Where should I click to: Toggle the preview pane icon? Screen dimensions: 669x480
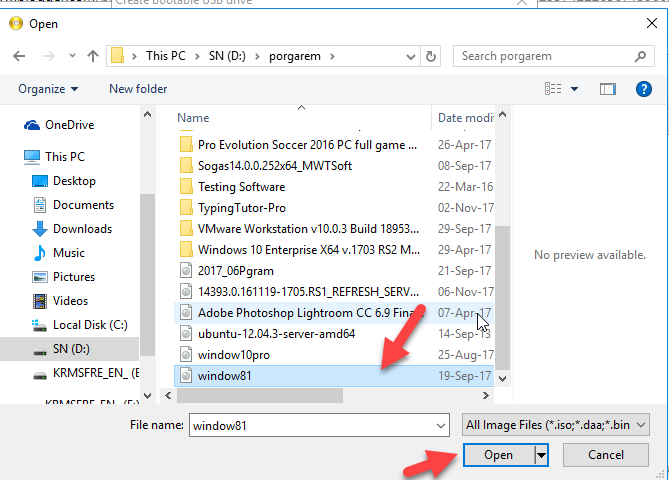click(608, 89)
